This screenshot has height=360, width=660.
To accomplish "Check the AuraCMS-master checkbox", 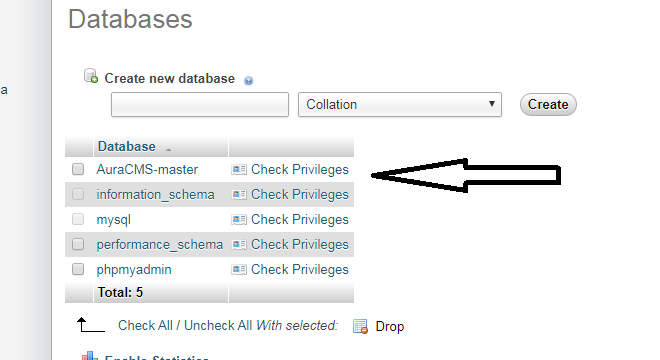I will pyautogui.click(x=78, y=169).
